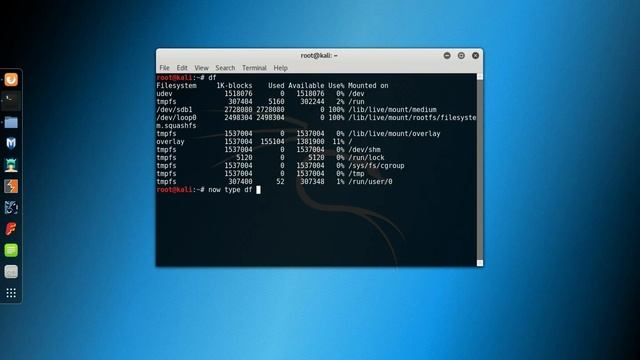Open the Terminal menu in menu bar
The image size is (640, 360).
[x=254, y=68]
